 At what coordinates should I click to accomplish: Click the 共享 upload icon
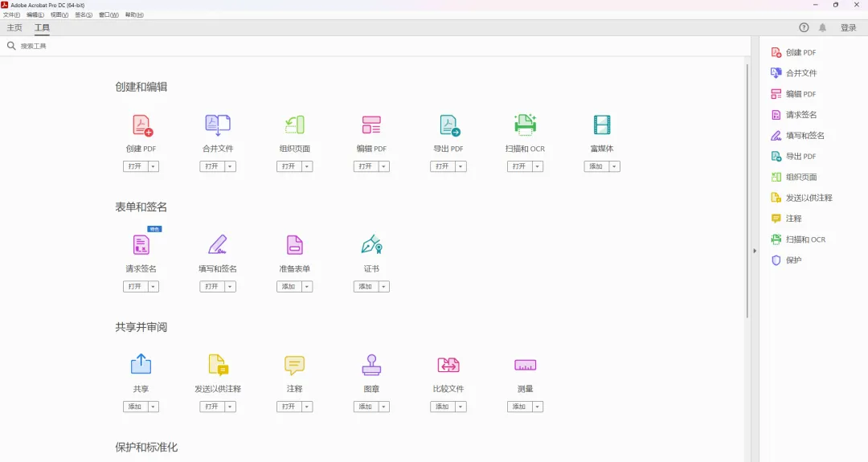[141, 364]
